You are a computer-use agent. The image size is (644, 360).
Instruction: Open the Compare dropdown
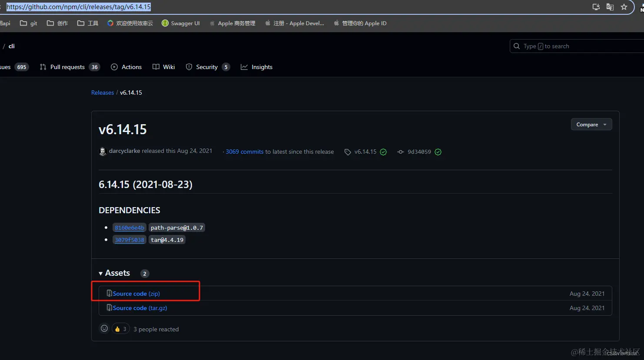[x=591, y=125]
